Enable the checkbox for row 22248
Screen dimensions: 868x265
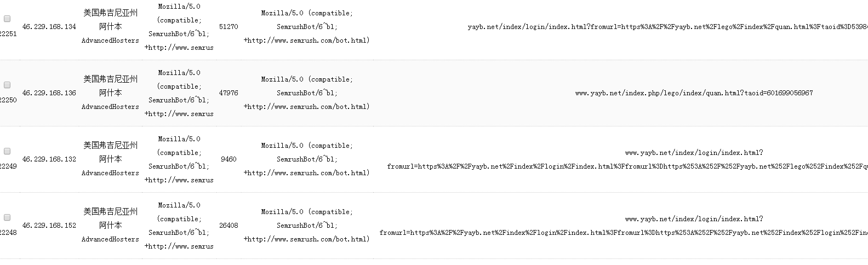click(x=7, y=217)
